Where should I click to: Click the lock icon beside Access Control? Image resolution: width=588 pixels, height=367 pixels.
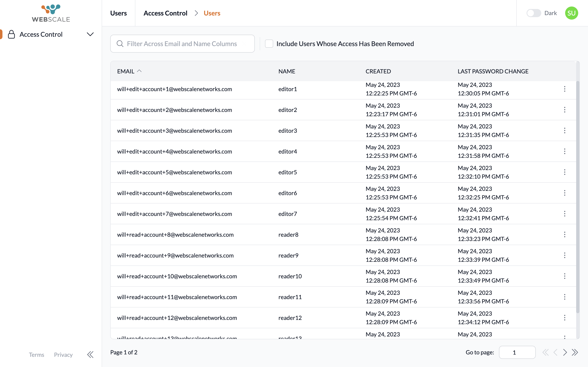(11, 34)
